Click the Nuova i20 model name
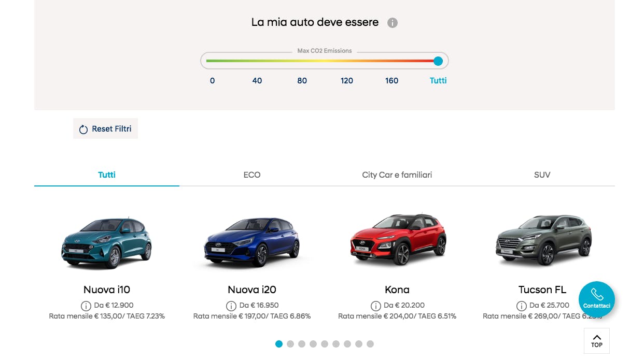The width and height of the screenshot is (644, 360). [x=252, y=290]
